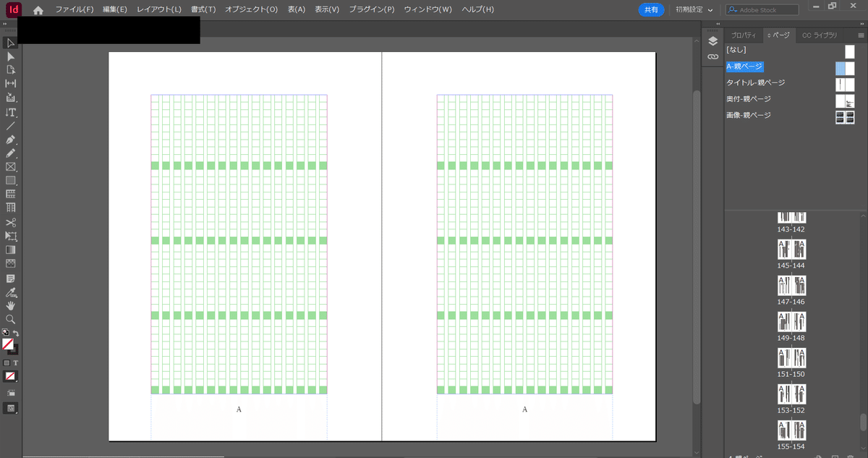This screenshot has height=458, width=868.
Task: Select the Pencil tool
Action: click(11, 153)
